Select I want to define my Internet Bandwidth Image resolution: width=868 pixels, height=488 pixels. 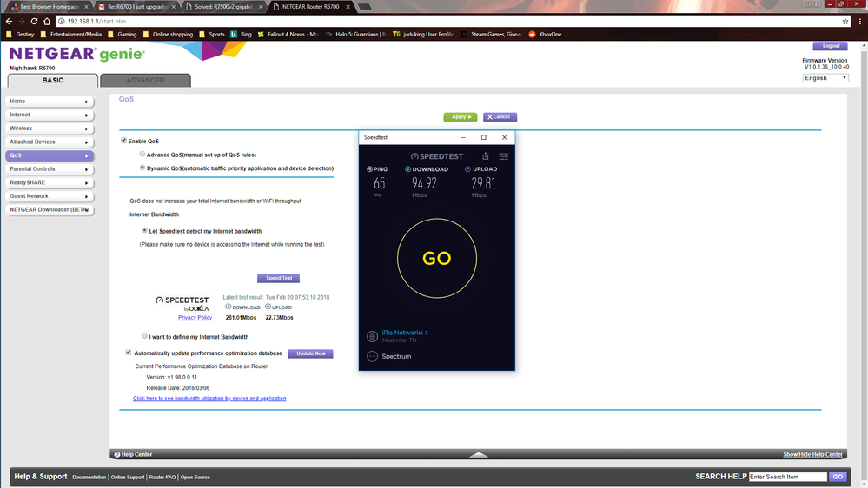click(x=144, y=336)
